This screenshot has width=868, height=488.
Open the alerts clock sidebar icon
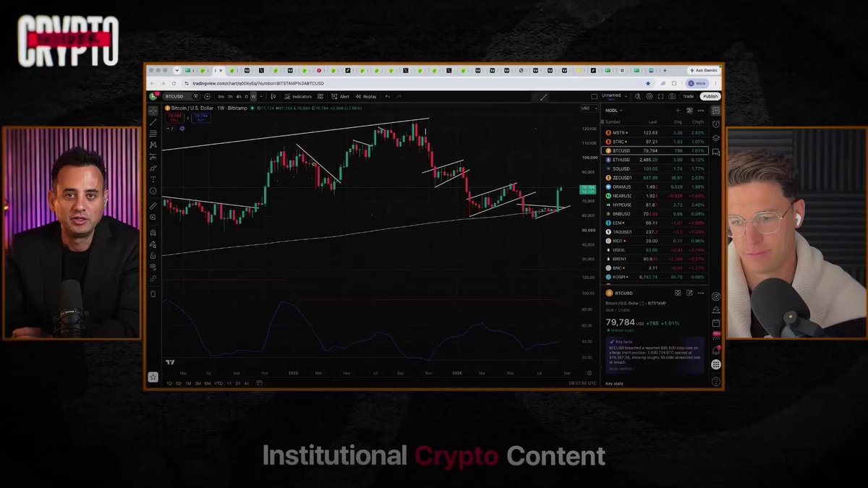[715, 124]
